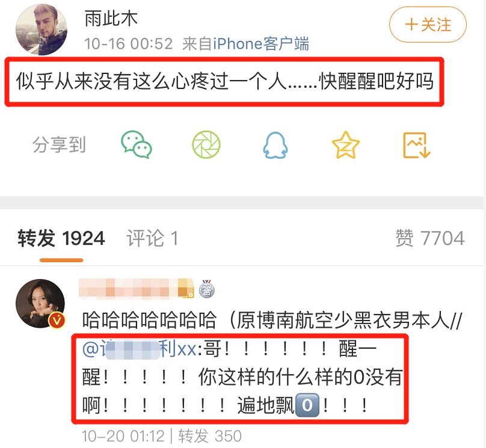This screenshot has height=448, width=486.
Task: Open the blurred reposter username
Action: point(137,289)
